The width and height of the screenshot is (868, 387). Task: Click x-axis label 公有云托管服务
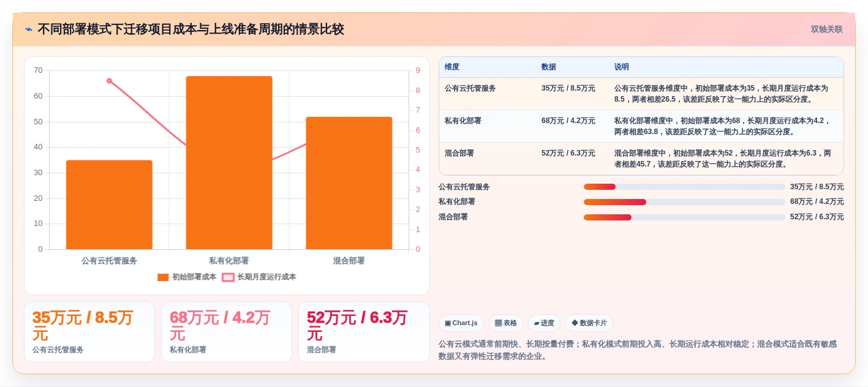[x=109, y=261]
